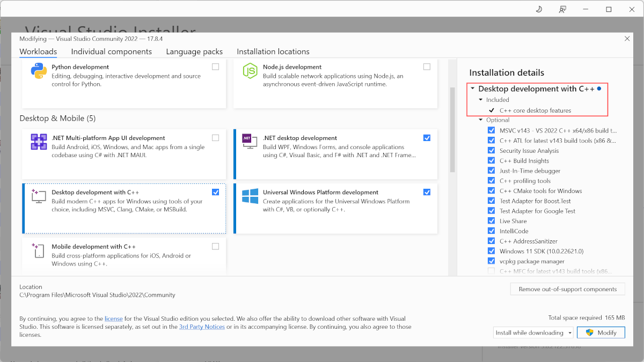Enable the Python development workload checkbox
This screenshot has width=644, height=362.
(x=215, y=67)
